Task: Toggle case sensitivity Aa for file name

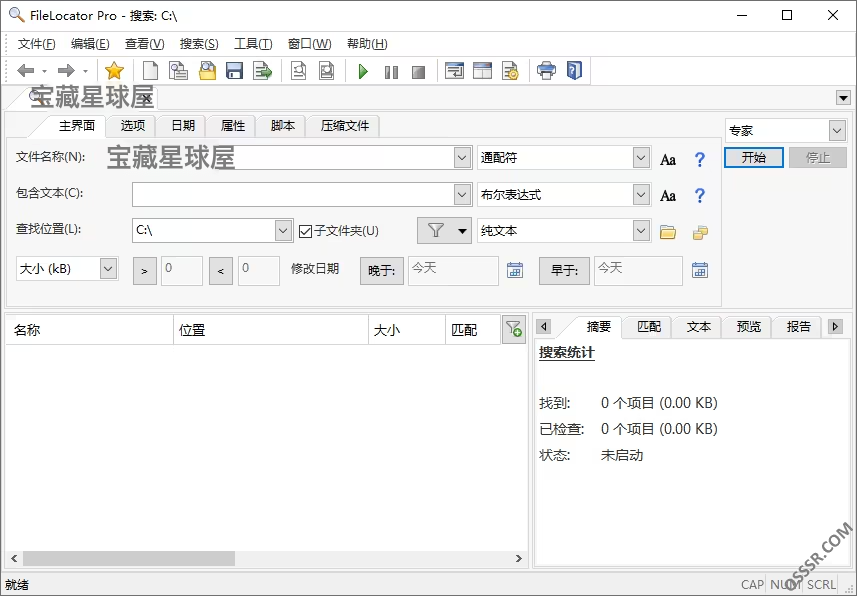Action: click(668, 159)
